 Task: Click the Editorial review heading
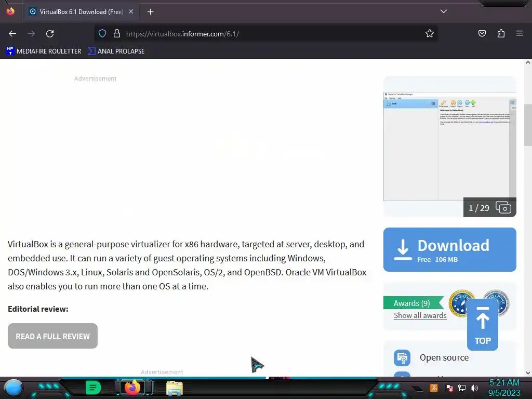(38, 309)
